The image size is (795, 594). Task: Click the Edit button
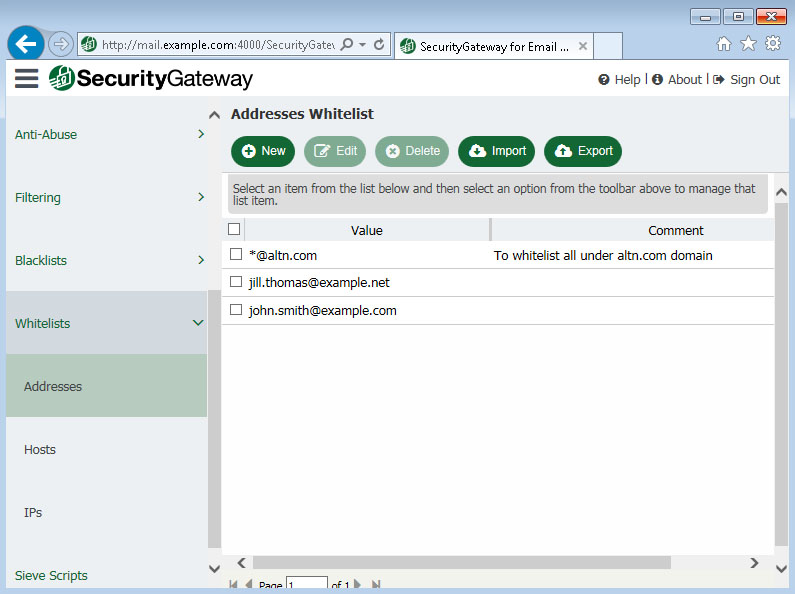tap(335, 151)
